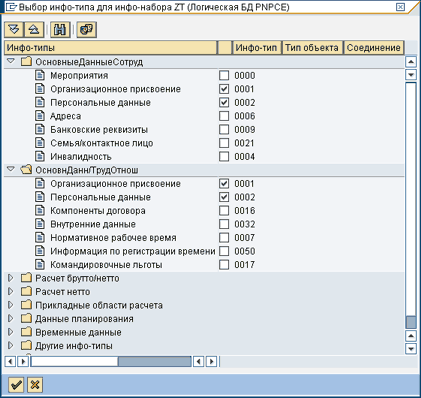Cancel the dialog with the X button
The image size is (421, 398).
pos(35,385)
